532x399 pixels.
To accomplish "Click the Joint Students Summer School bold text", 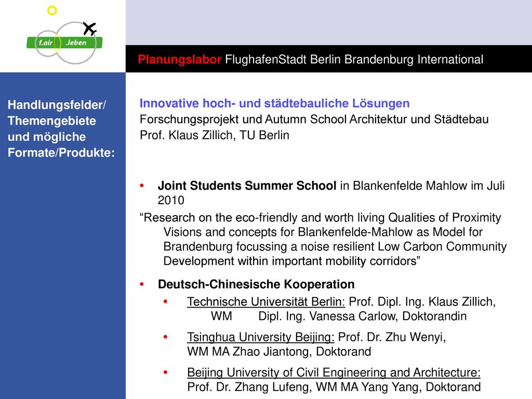I will coord(247,185).
